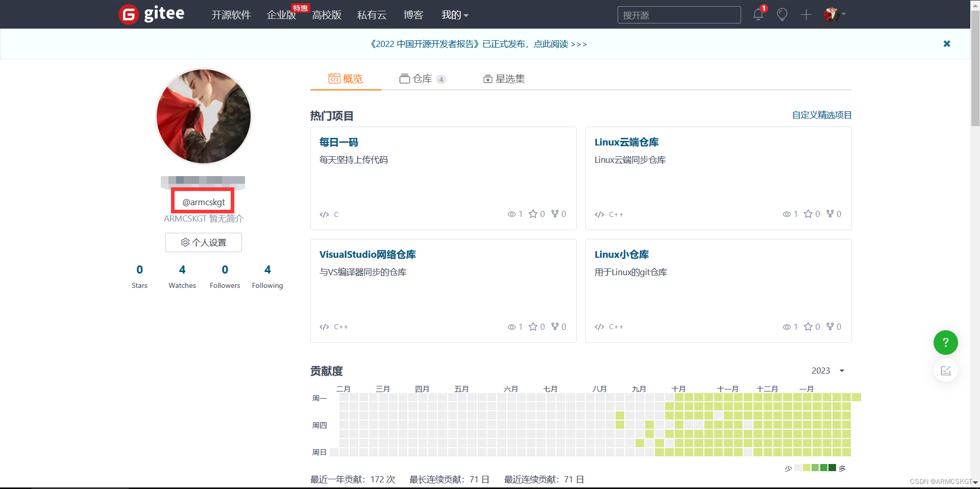The image size is (980, 489).
Task: Star the Linux云端仓库 repository via its star icon
Action: tap(808, 214)
